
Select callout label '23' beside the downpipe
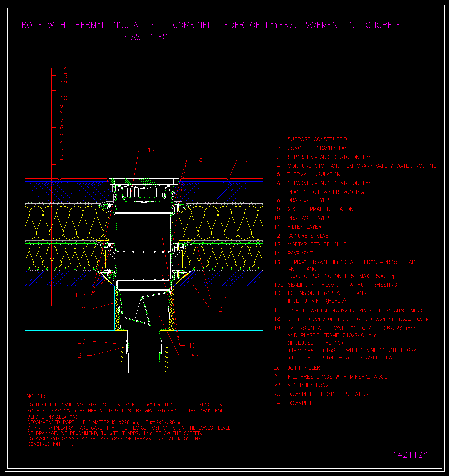coord(82,341)
